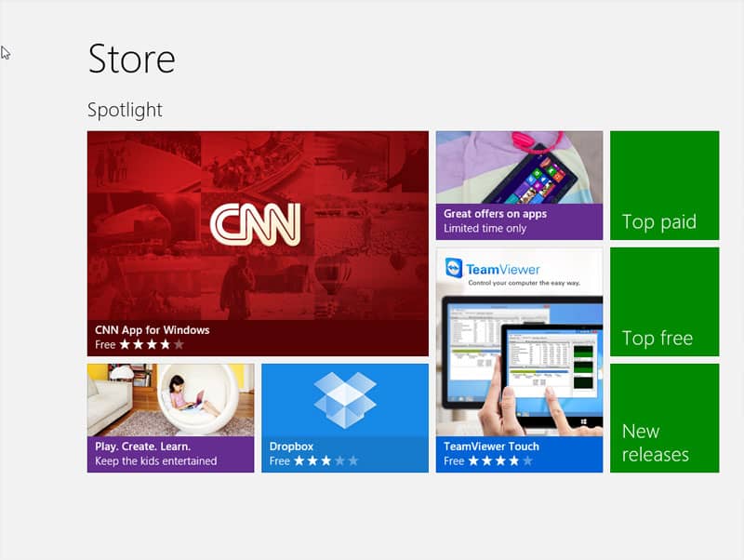Screen dimensions: 744x560
Task: Open the New releases category
Action: click(664, 418)
